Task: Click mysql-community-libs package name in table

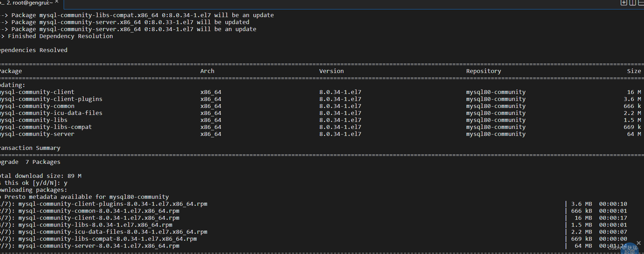Action: click(34, 120)
